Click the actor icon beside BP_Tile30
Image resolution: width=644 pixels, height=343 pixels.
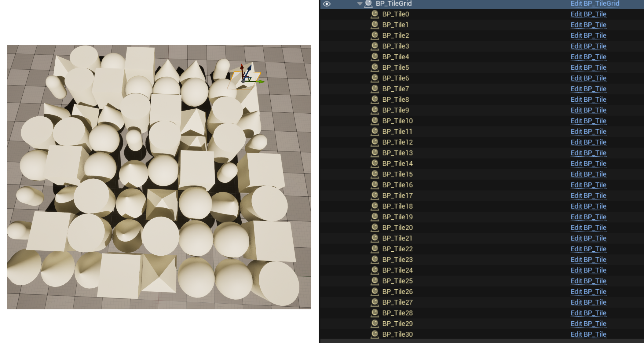pyautogui.click(x=375, y=334)
